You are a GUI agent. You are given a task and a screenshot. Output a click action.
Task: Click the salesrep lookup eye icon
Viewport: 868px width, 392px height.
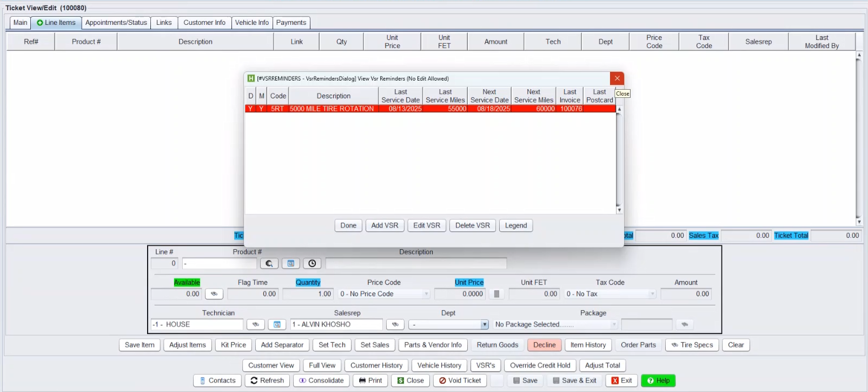pyautogui.click(x=395, y=324)
